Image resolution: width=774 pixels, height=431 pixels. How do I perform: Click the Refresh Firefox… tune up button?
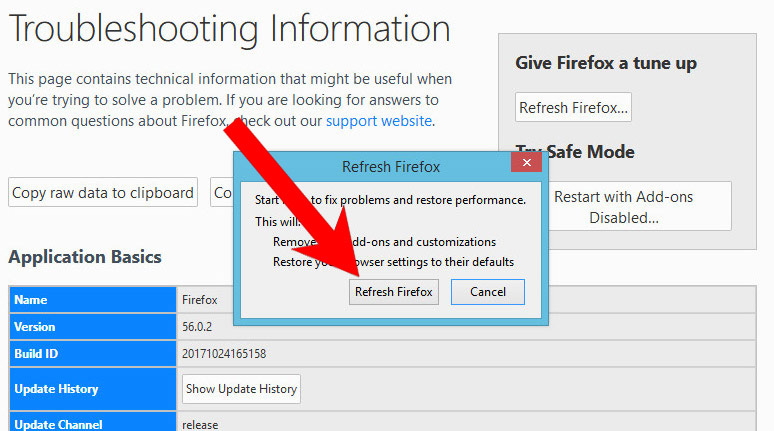coord(573,107)
